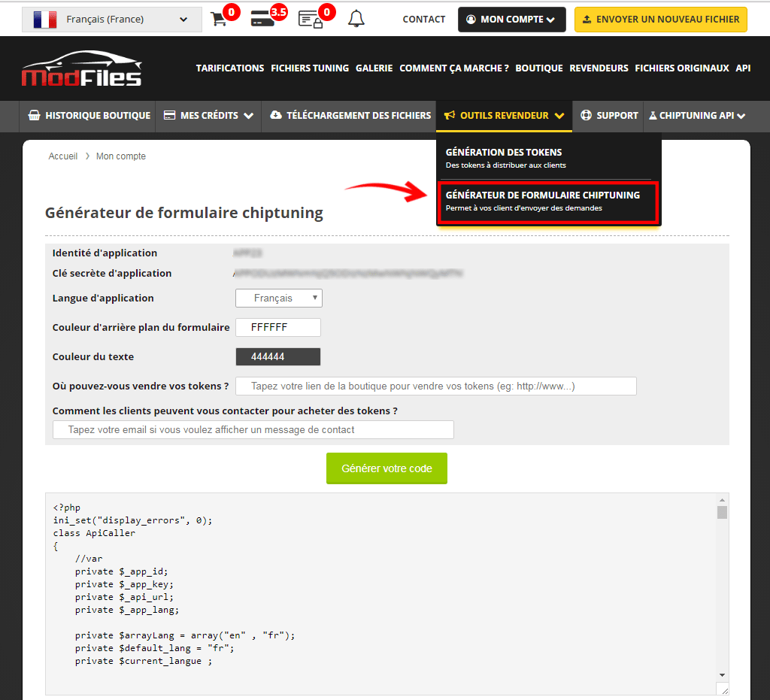Screen dimensions: 770x700
Task: Open the Mon Compte dropdown
Action: (x=512, y=20)
